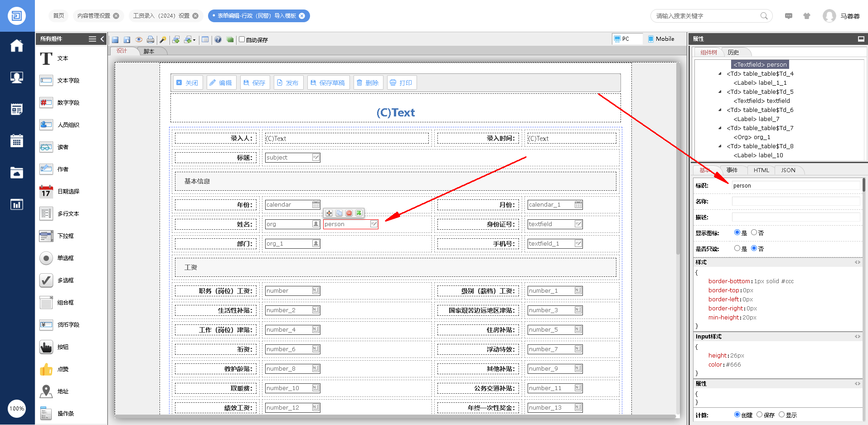868x425 pixels.
Task: Click the 发布 publish button
Action: [x=288, y=83]
